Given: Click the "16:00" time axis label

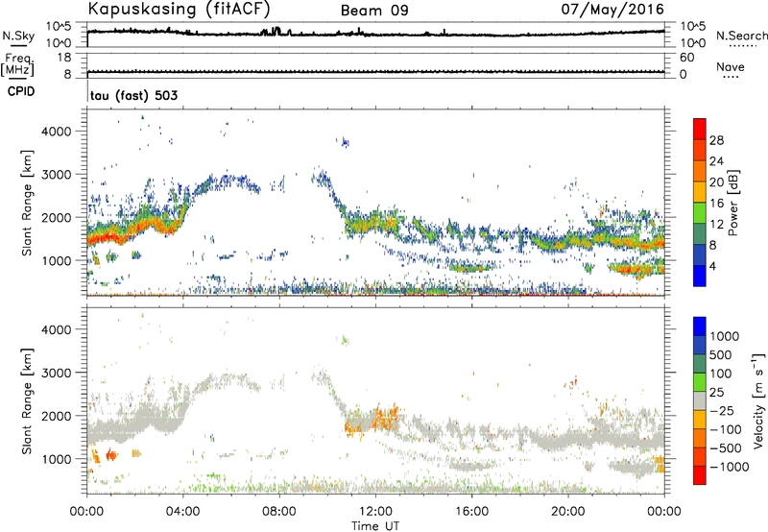Looking at the screenshot, I should (471, 511).
